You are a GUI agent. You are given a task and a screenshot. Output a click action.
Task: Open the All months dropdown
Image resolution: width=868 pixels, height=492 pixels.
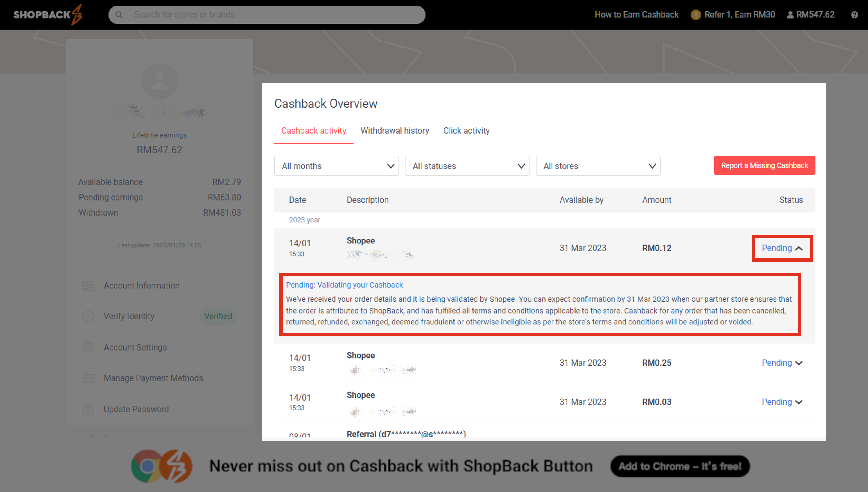[x=336, y=166]
